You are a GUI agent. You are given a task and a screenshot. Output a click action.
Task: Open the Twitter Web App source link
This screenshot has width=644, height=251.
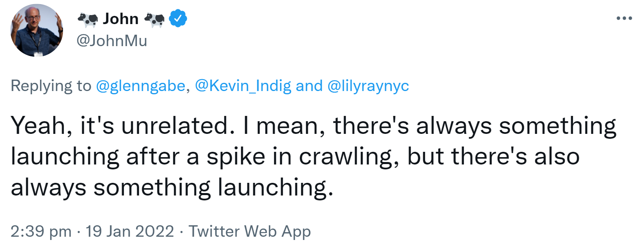(249, 231)
